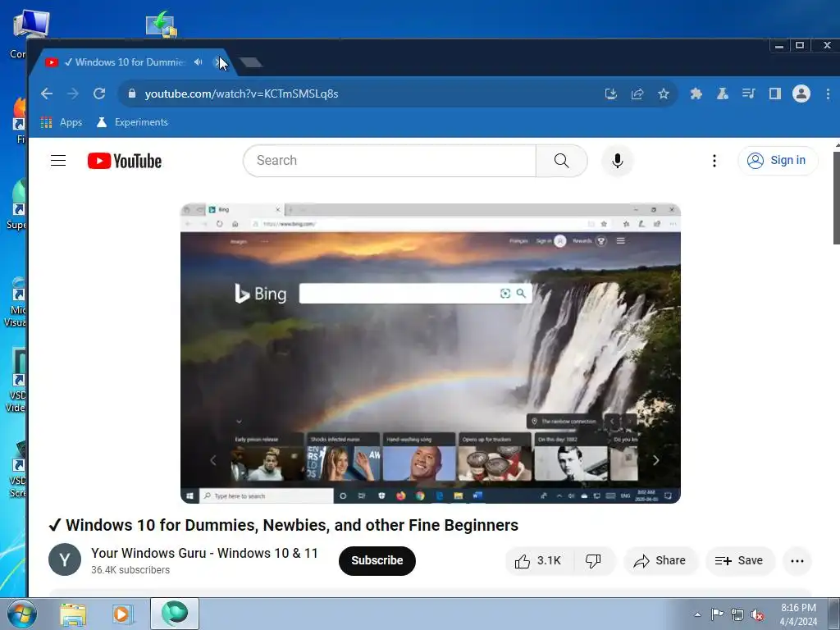The image size is (840, 630).
Task: Open a new tab
Action: click(x=250, y=62)
